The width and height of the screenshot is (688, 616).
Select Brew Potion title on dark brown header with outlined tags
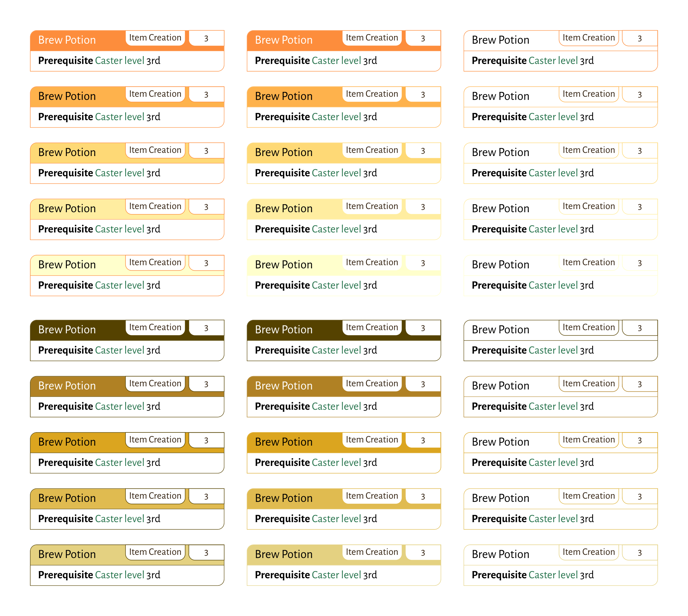click(67, 330)
